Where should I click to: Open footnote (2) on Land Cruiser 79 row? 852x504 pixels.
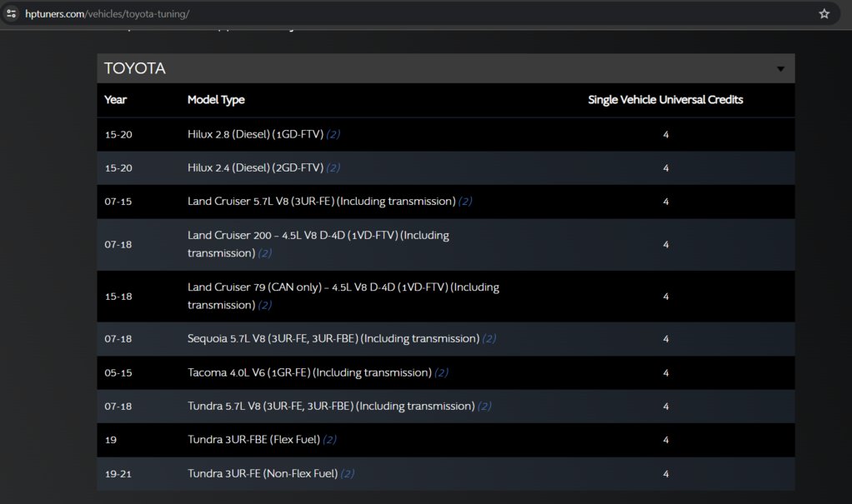point(264,305)
